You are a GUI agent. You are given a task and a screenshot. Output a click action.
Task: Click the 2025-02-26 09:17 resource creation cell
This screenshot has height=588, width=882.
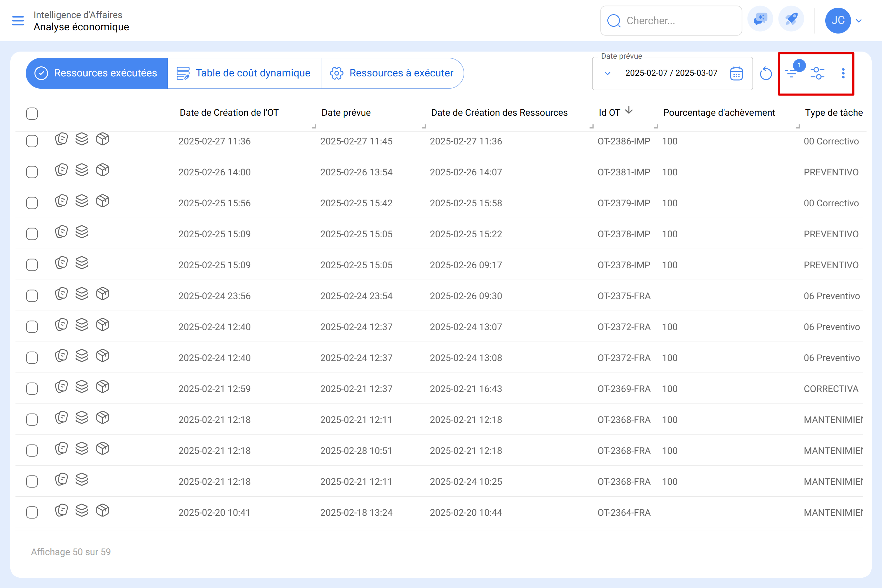[x=466, y=265]
